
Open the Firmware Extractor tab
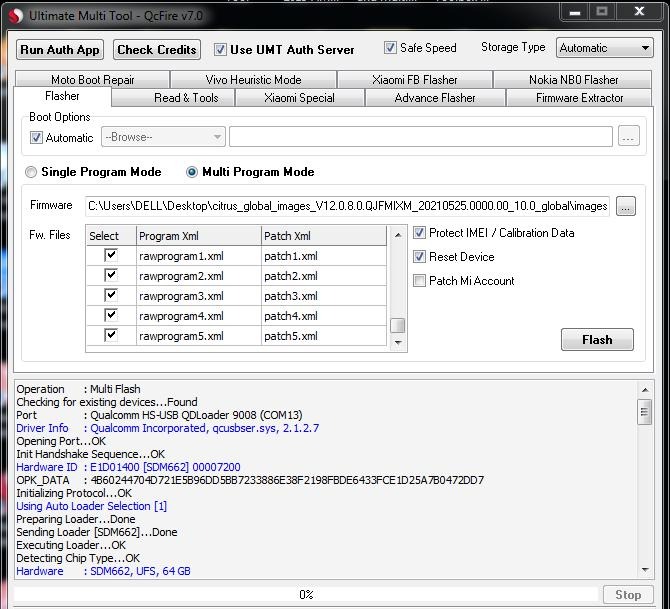(579, 98)
